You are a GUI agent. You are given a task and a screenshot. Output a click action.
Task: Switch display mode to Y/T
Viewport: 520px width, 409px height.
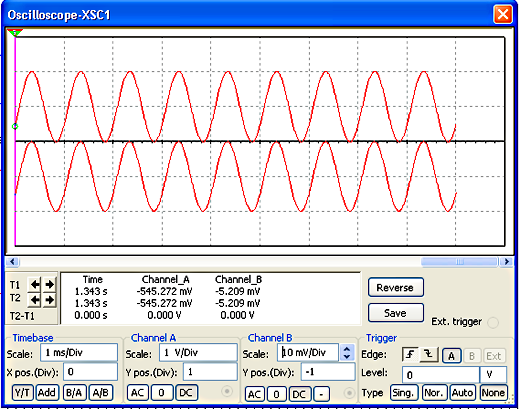click(22, 393)
